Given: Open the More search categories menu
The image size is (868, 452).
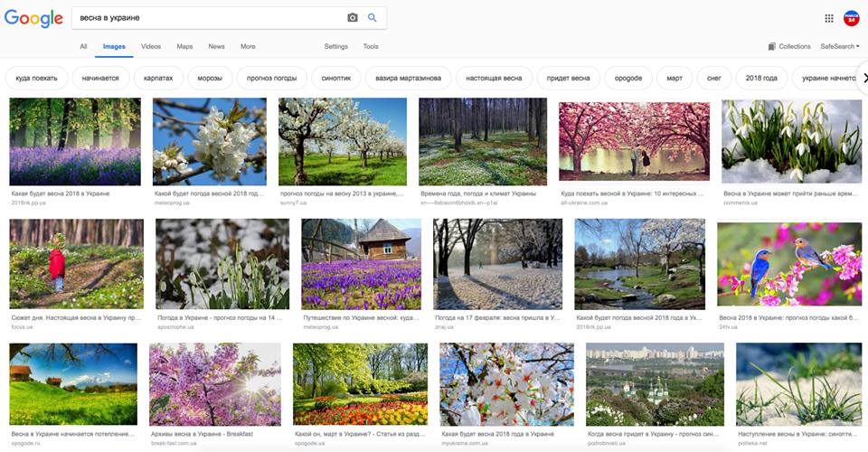Looking at the screenshot, I should 248,46.
